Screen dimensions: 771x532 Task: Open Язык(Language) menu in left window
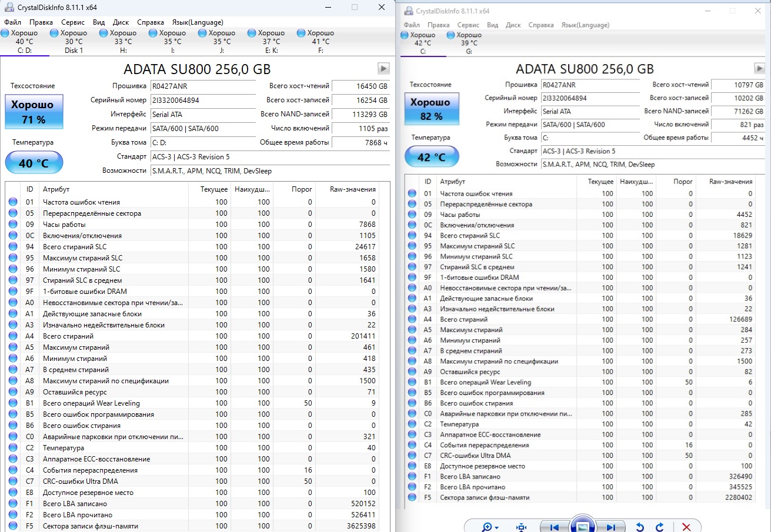click(198, 22)
